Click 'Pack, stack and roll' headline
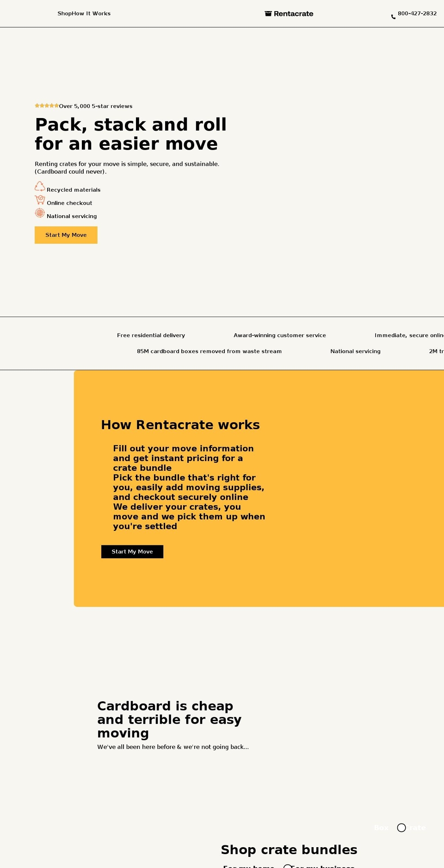 click(x=131, y=134)
